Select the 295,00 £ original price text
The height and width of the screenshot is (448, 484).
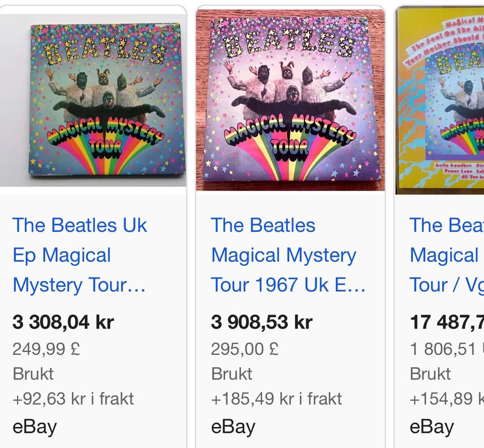pyautogui.click(x=245, y=349)
